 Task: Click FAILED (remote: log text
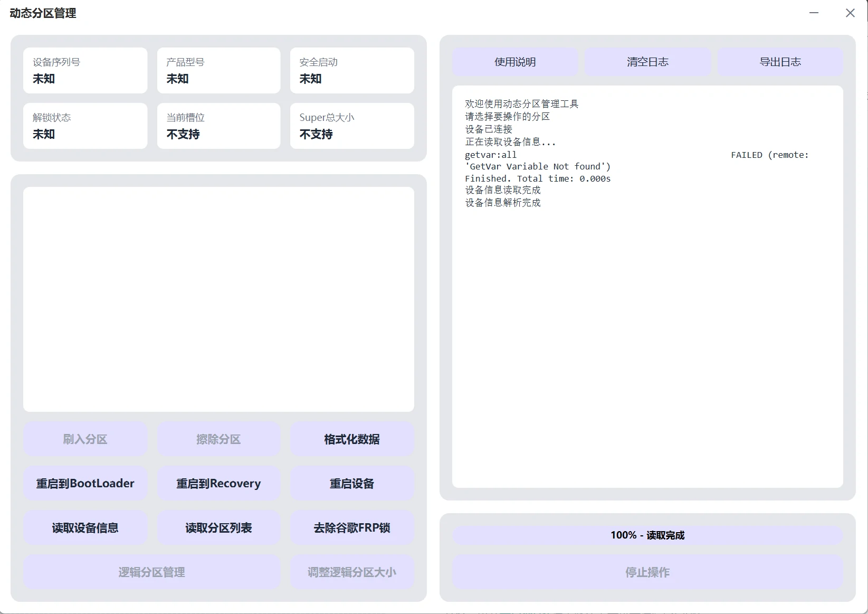coord(770,155)
